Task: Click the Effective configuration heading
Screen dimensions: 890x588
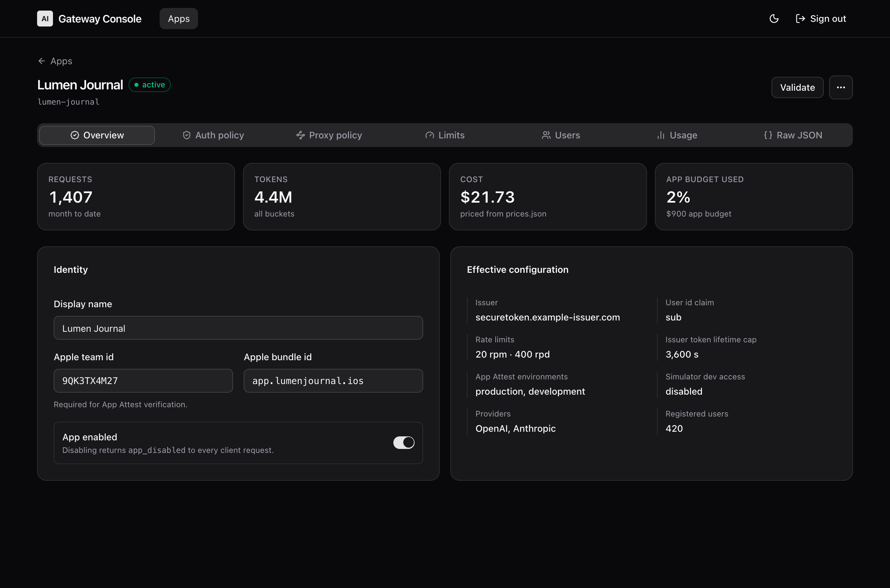Action: point(518,269)
